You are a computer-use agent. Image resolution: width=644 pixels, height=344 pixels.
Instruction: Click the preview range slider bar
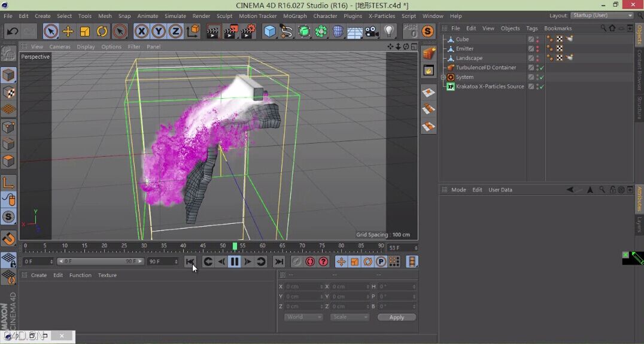(101, 261)
